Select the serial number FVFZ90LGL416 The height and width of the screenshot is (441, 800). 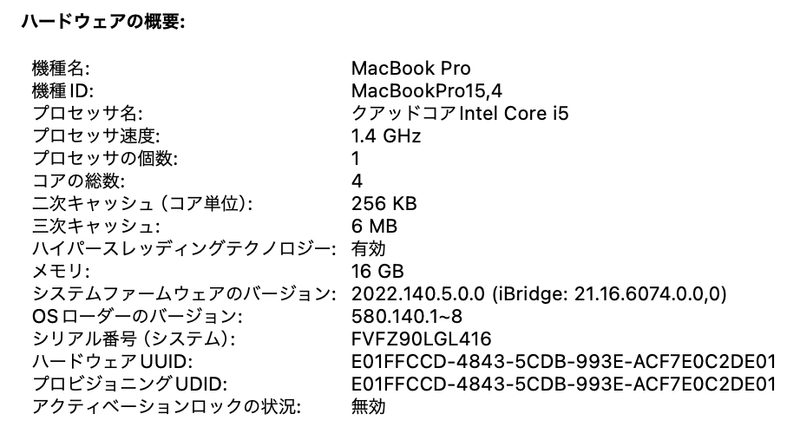tap(421, 339)
